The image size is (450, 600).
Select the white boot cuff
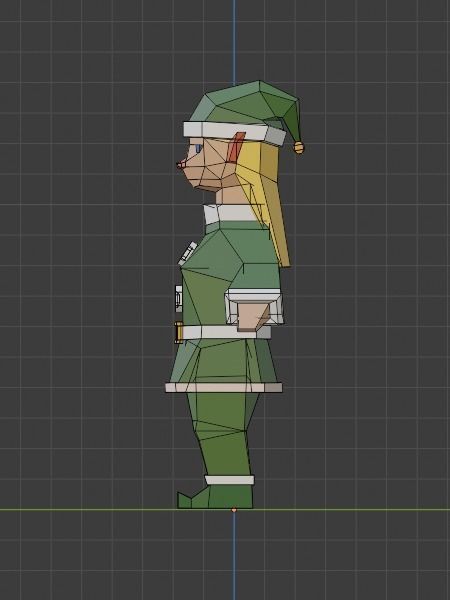tap(230, 480)
